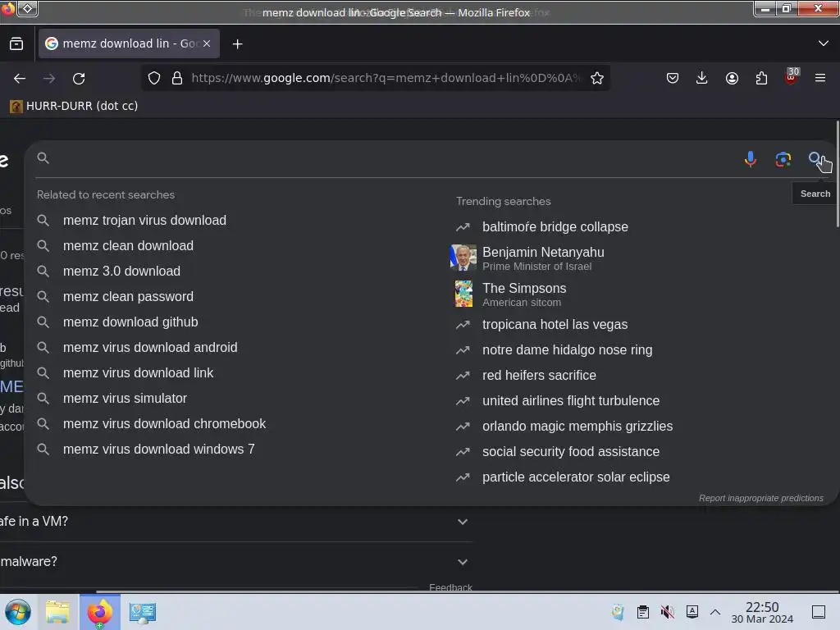The image size is (840, 630).
Task: Open trending Benjamin Netanyahu entry
Action: pos(543,258)
